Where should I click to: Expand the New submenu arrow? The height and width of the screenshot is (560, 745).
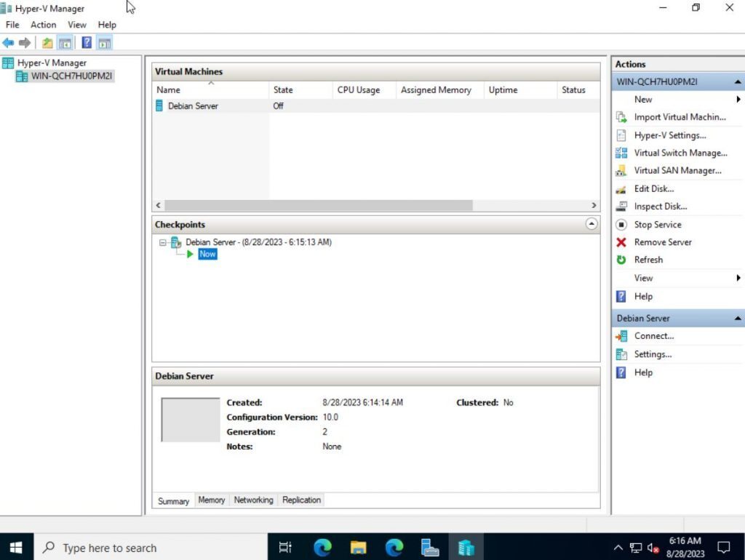coord(738,99)
